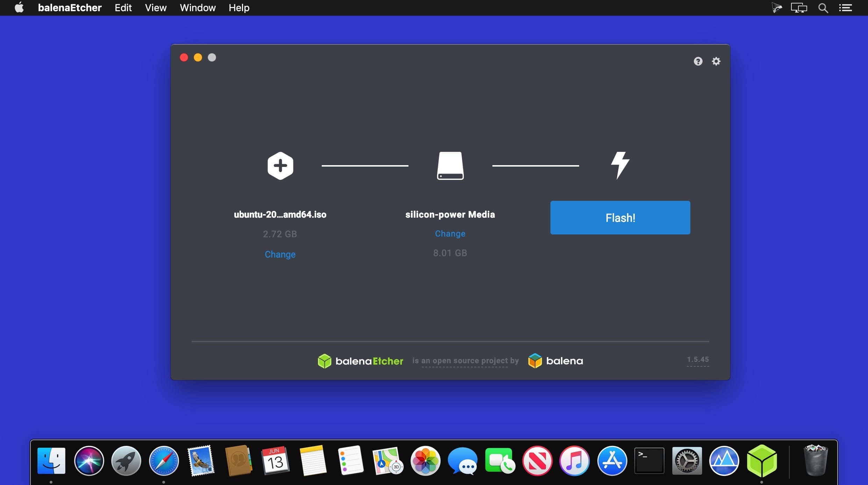
Task: Click version number 1.5.45
Action: pos(697,359)
